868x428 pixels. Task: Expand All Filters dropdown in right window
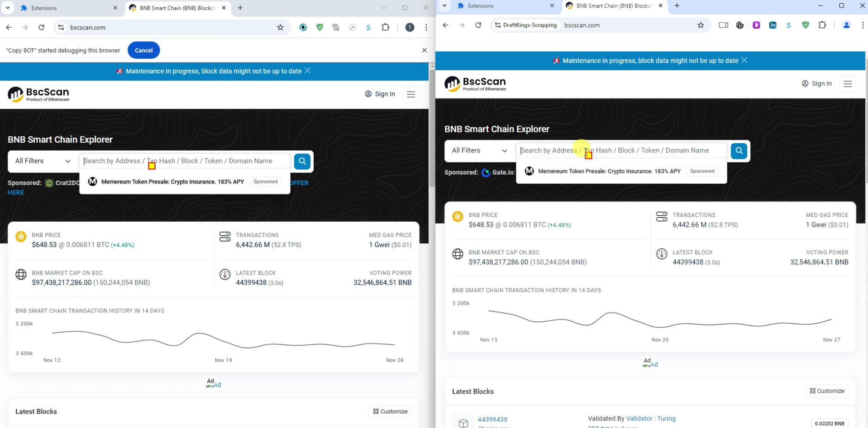coord(480,151)
